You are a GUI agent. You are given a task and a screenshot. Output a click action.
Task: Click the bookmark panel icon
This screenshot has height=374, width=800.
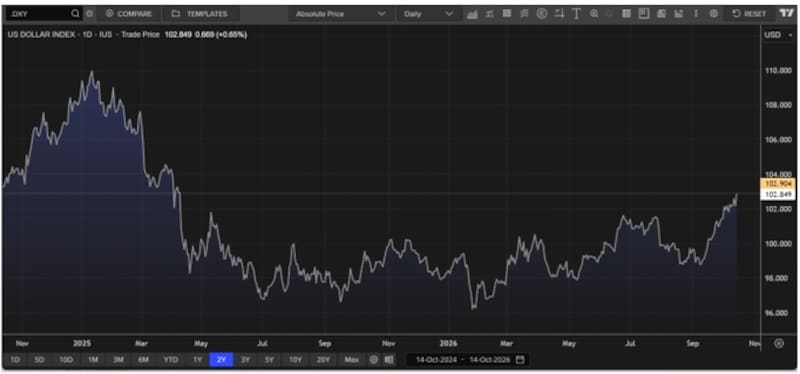point(644,14)
